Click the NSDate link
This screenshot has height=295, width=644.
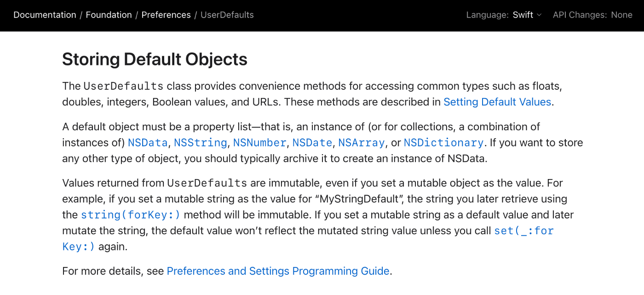(312, 143)
